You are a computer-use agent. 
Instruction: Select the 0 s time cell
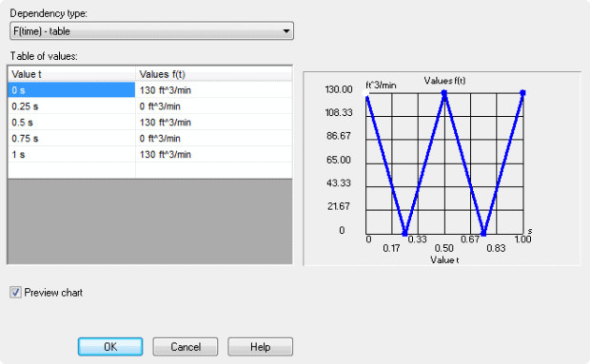click(71, 90)
